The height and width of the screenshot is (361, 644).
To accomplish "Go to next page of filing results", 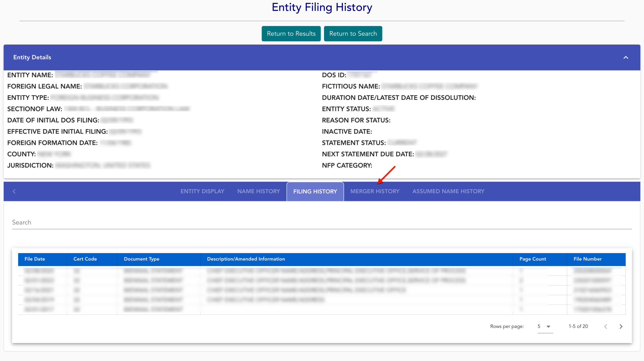I will [x=621, y=326].
